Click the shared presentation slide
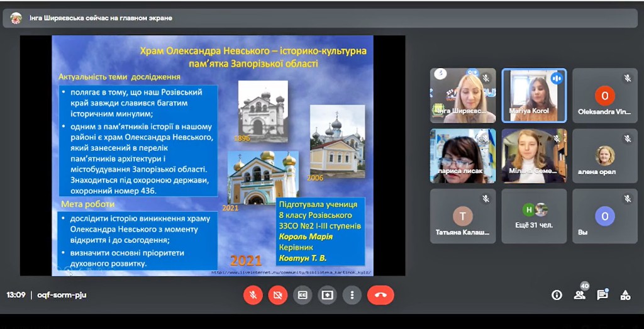The height and width of the screenshot is (329, 644). pos(212,155)
